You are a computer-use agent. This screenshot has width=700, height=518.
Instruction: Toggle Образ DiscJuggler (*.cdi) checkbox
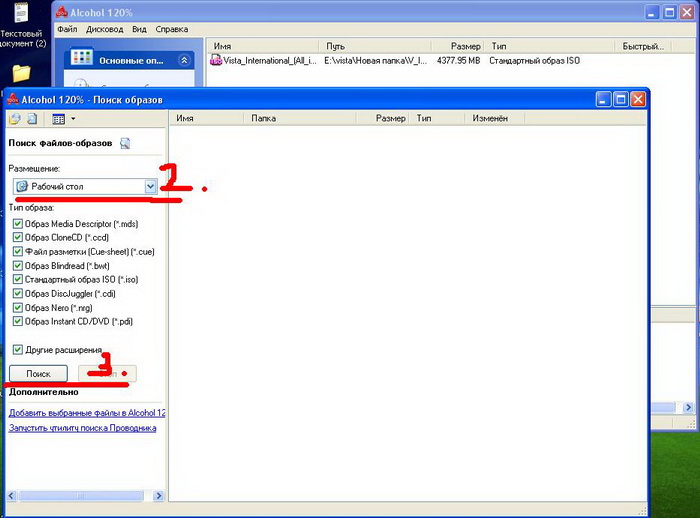click(17, 293)
